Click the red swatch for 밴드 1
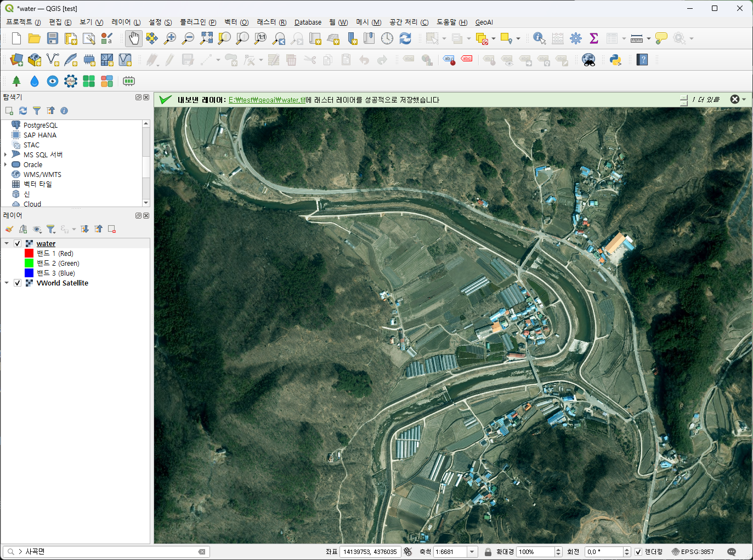This screenshot has height=560, width=753. point(29,254)
